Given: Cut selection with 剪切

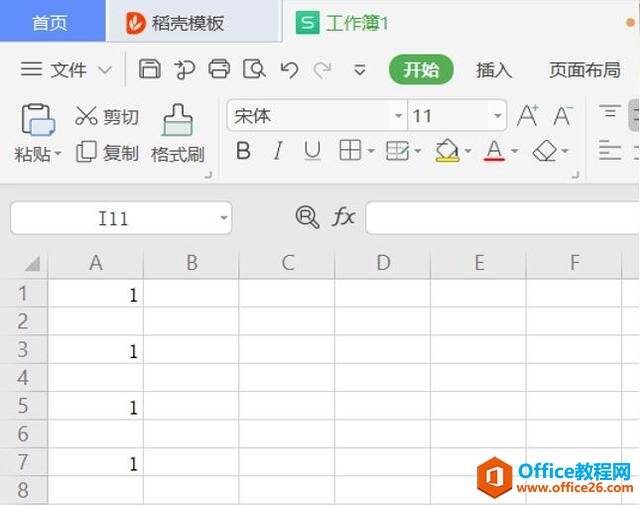Looking at the screenshot, I should (x=107, y=117).
